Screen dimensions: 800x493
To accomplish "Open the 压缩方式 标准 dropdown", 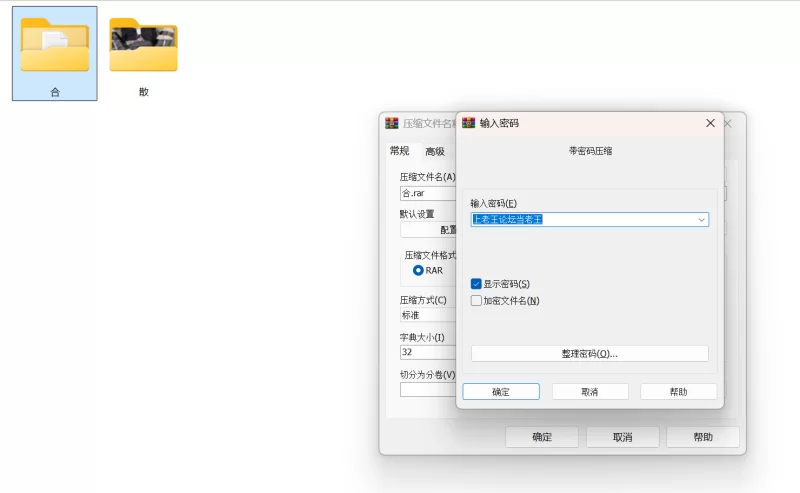I will (x=428, y=315).
